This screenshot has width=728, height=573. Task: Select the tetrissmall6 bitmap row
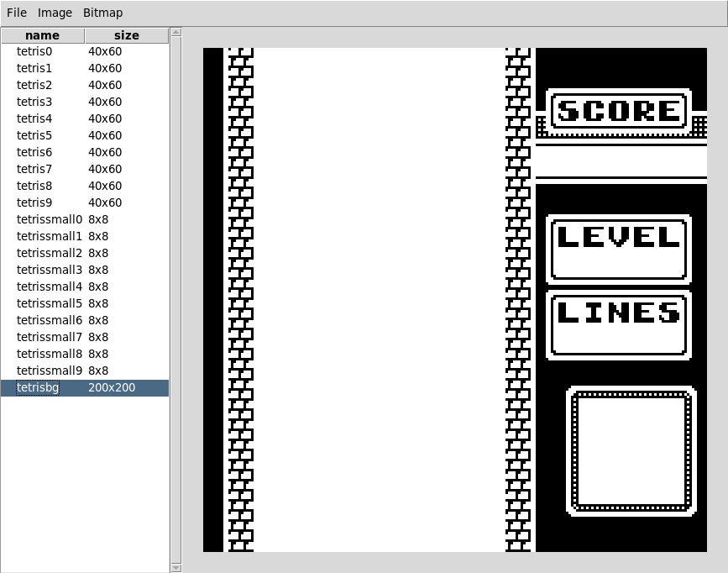85,320
